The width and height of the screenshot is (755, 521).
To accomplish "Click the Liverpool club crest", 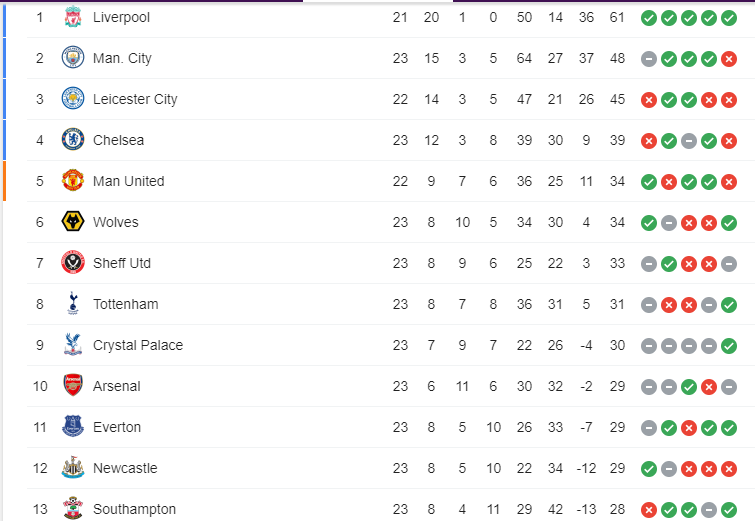I will coord(72,17).
